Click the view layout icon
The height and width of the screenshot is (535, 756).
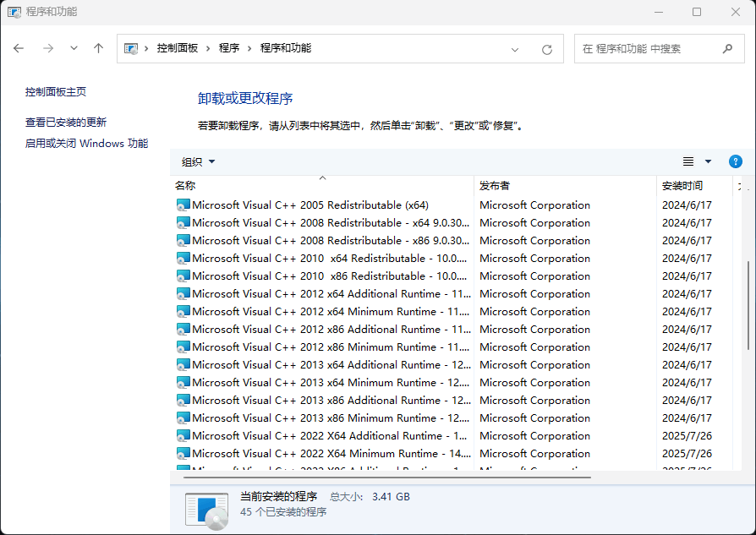pyautogui.click(x=688, y=161)
